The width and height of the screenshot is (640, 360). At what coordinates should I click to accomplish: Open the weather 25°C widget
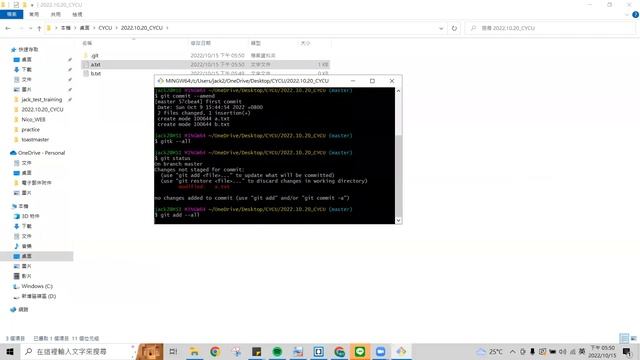click(489, 351)
